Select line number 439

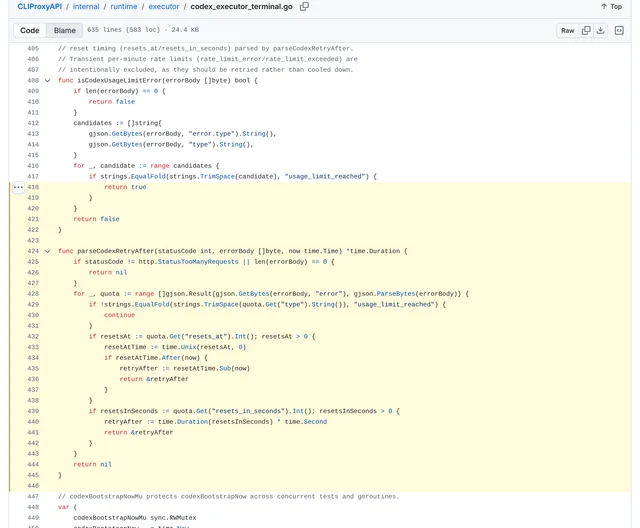(33, 411)
